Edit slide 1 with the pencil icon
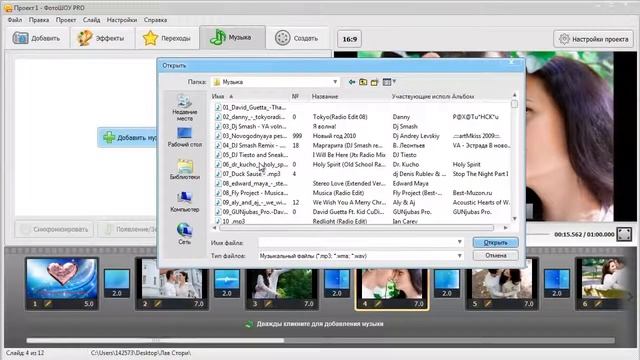640x360 pixels. (48, 304)
